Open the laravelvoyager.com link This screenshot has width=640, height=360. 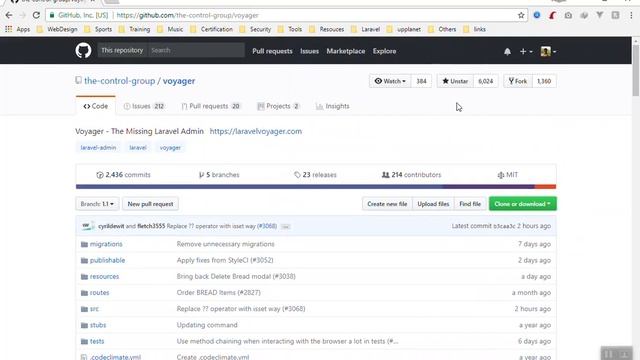pos(256,131)
